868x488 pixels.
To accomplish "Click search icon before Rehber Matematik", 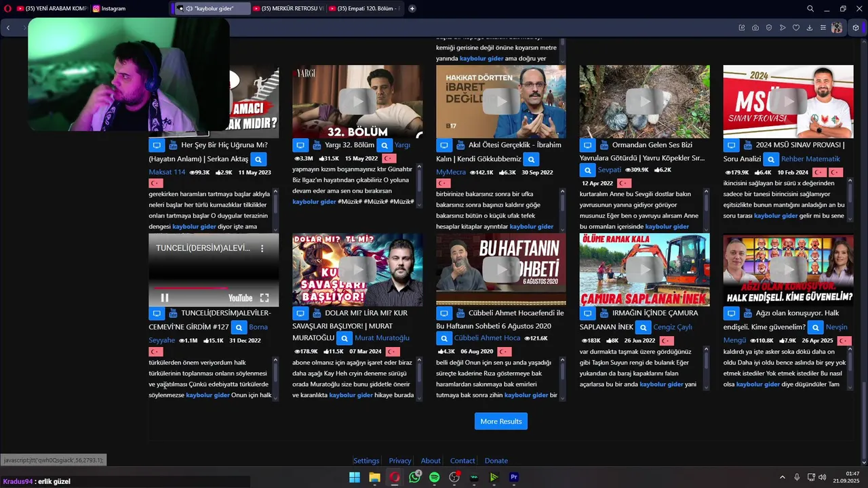I will coord(770,159).
